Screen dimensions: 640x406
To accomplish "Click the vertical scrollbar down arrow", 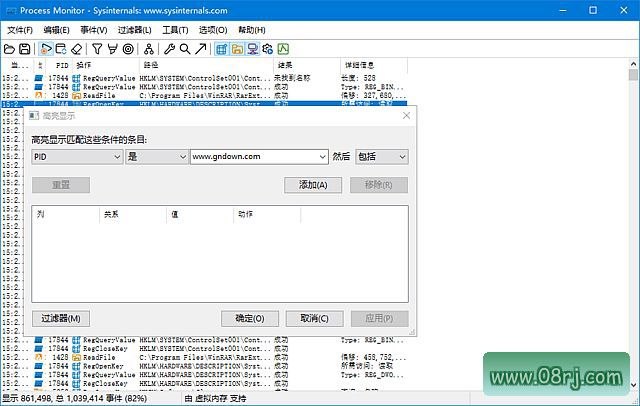I will [633, 384].
